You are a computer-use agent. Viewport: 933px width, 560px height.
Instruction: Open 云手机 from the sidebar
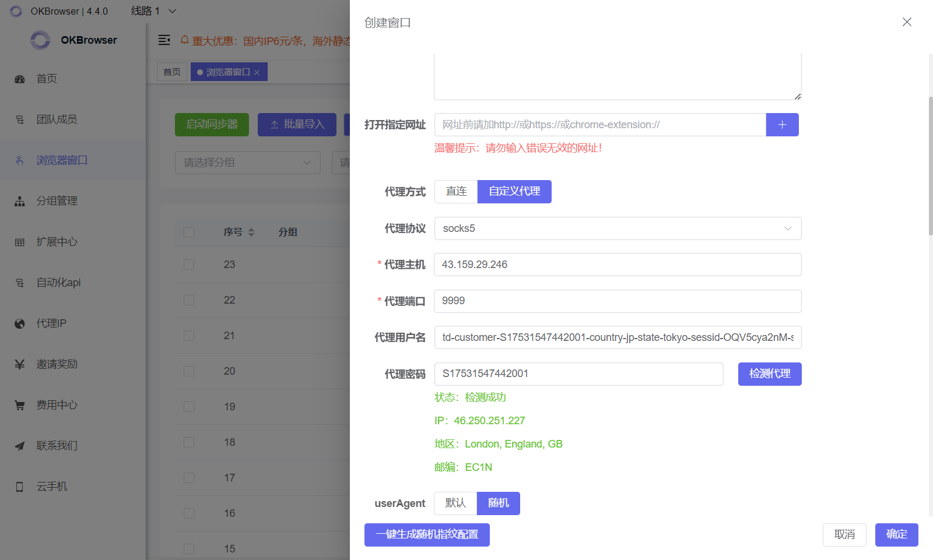click(51, 486)
